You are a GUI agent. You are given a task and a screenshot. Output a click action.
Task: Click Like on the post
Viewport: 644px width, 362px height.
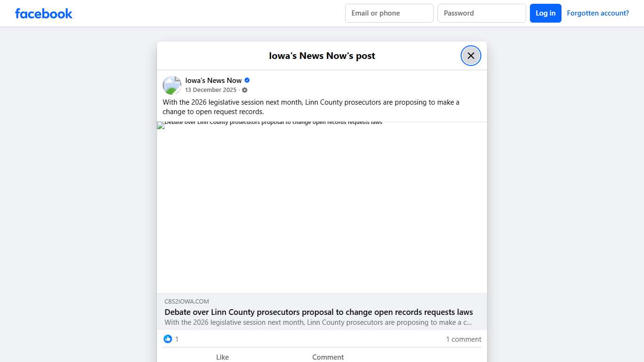(222, 357)
